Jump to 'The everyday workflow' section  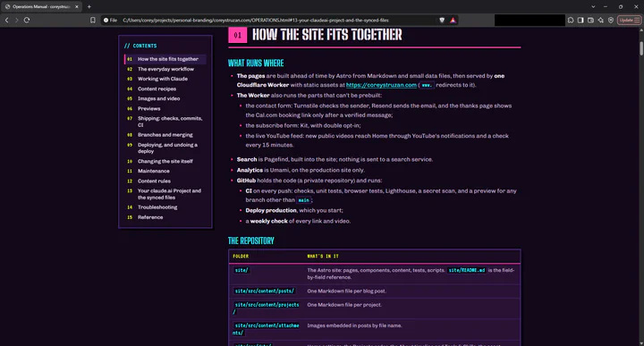pyautogui.click(x=165, y=69)
